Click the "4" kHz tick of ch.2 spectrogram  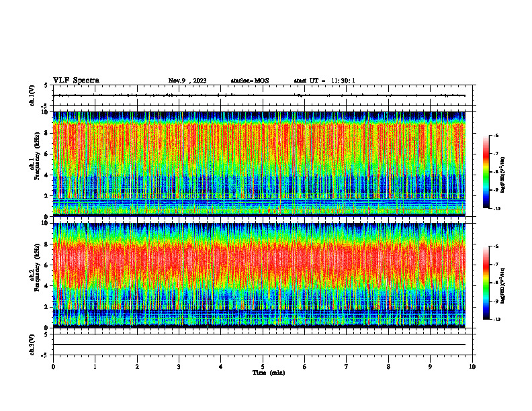47,286
